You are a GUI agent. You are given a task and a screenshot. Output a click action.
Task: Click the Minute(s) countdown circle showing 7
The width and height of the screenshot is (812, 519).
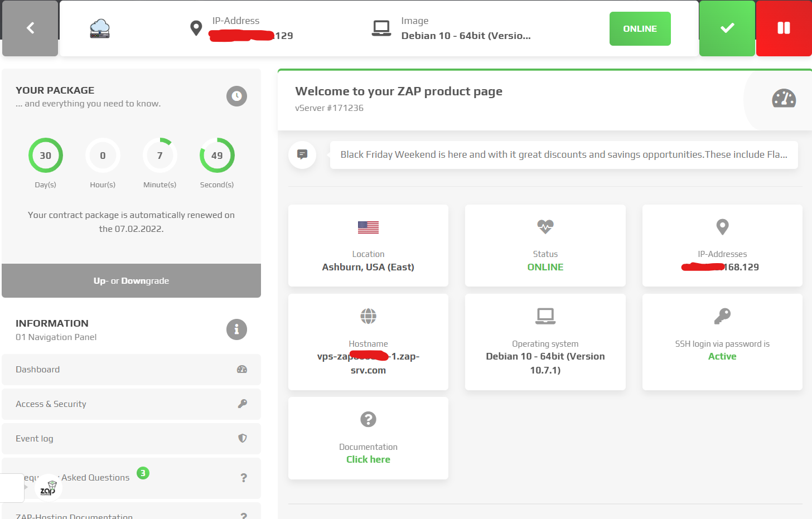coord(160,156)
